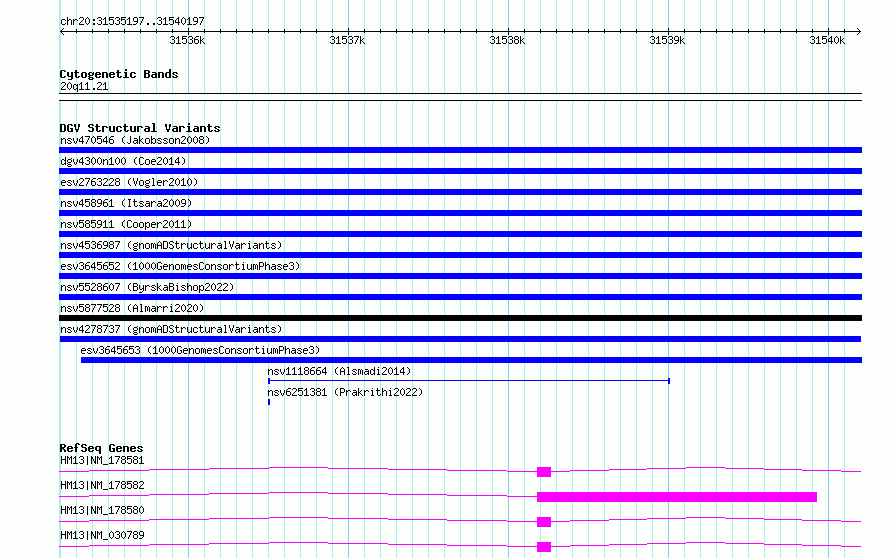Click the DGV Structural Variants track title
Viewport: 890px width, 558px height.
tap(140, 128)
